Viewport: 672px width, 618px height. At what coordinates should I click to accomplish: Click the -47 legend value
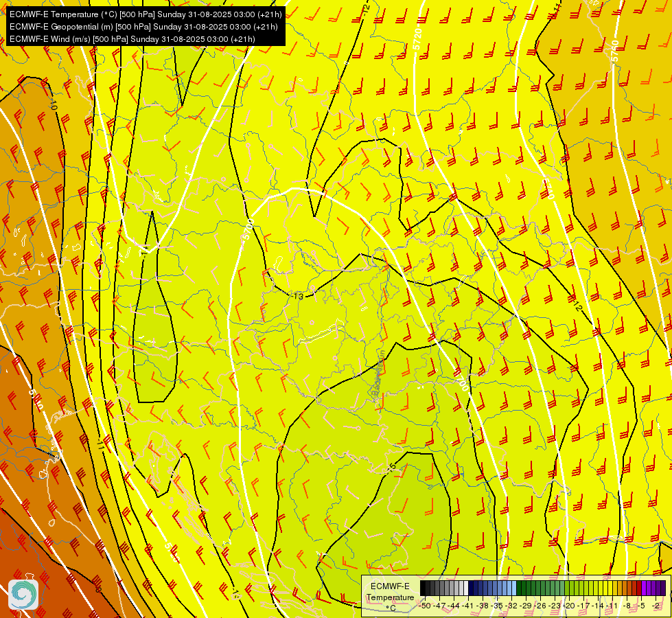[x=440, y=606]
